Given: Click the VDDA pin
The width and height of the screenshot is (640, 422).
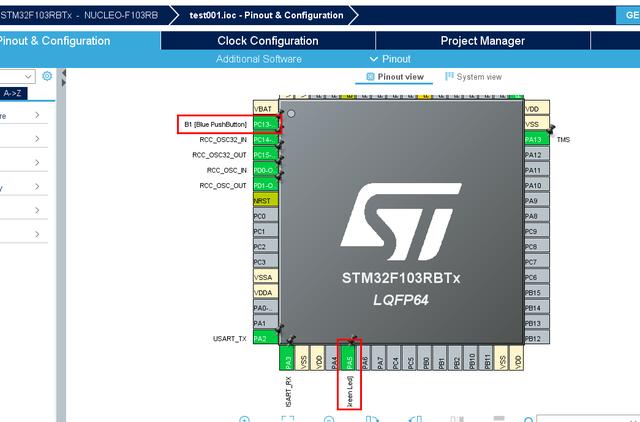Looking at the screenshot, I should (265, 293).
